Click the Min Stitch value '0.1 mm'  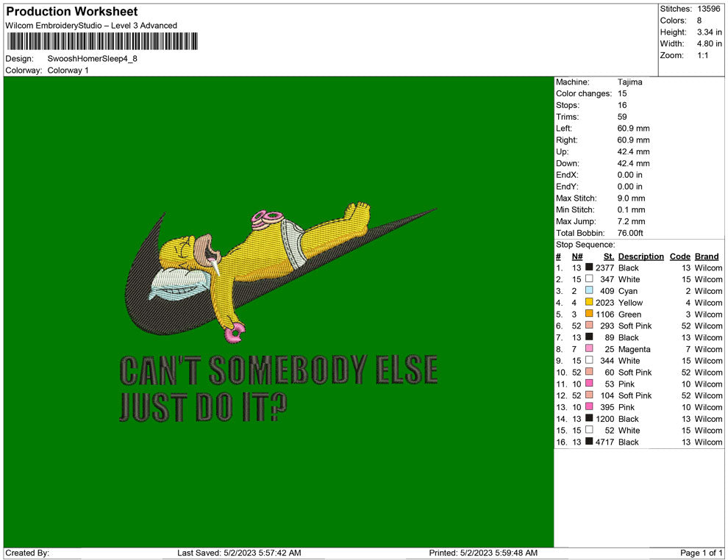632,209
